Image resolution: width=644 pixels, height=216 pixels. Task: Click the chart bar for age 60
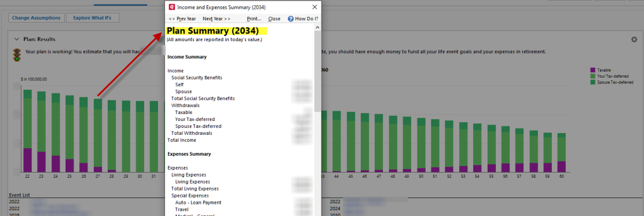tap(561, 152)
